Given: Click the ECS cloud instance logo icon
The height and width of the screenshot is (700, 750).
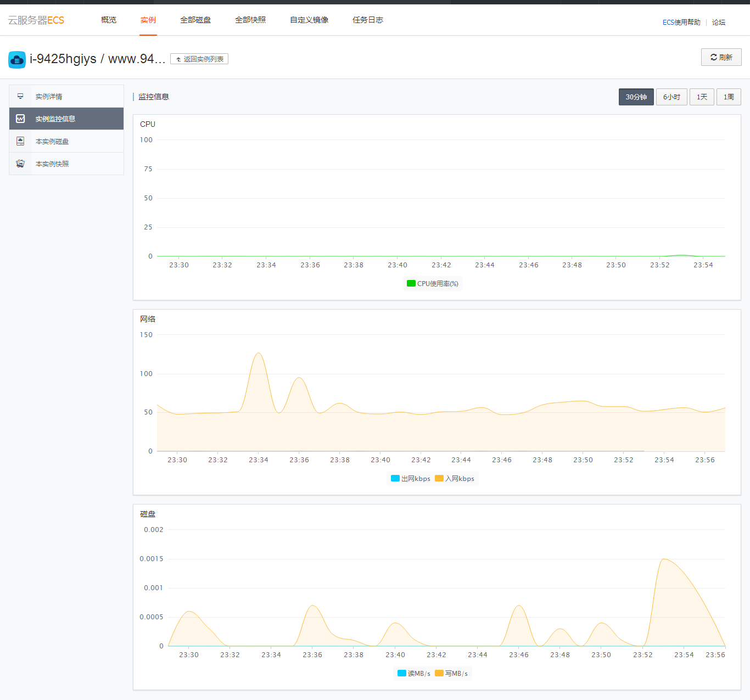Looking at the screenshot, I should click(x=17, y=59).
